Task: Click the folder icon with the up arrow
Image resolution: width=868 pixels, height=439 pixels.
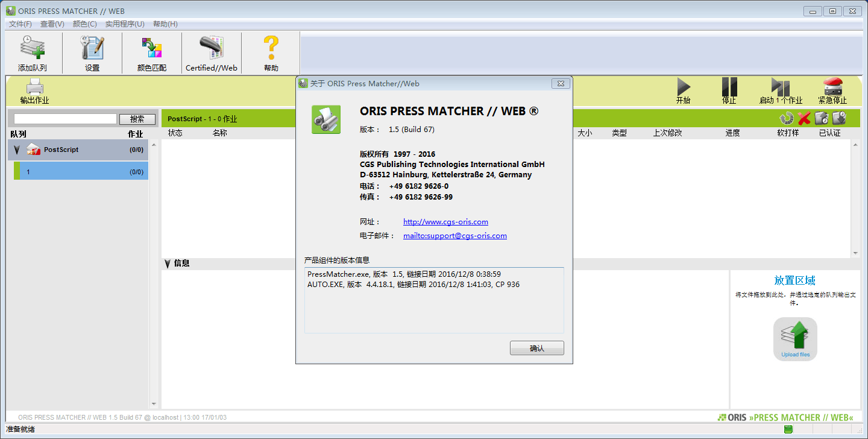Action: point(821,118)
